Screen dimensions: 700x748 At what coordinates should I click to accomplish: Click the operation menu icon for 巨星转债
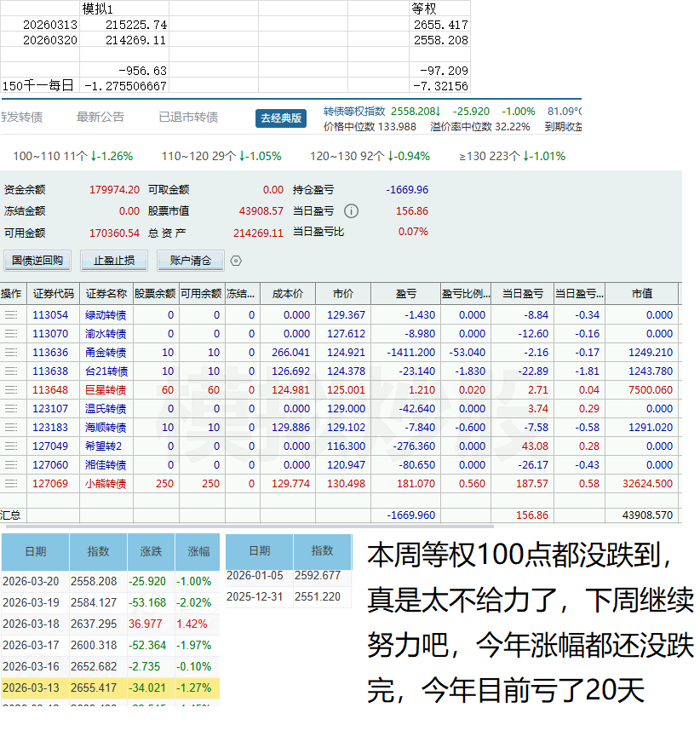tap(11, 390)
